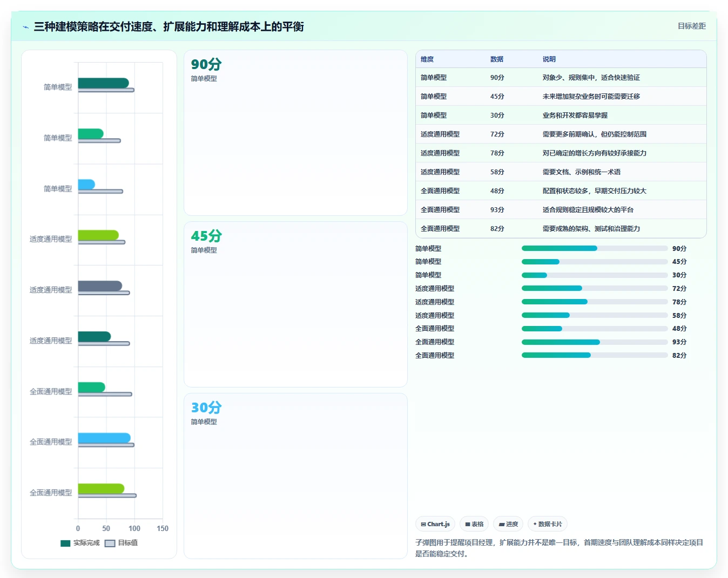
Task: Select the row 需要成熟的架构、测试和治理能力
Action: tap(561, 228)
